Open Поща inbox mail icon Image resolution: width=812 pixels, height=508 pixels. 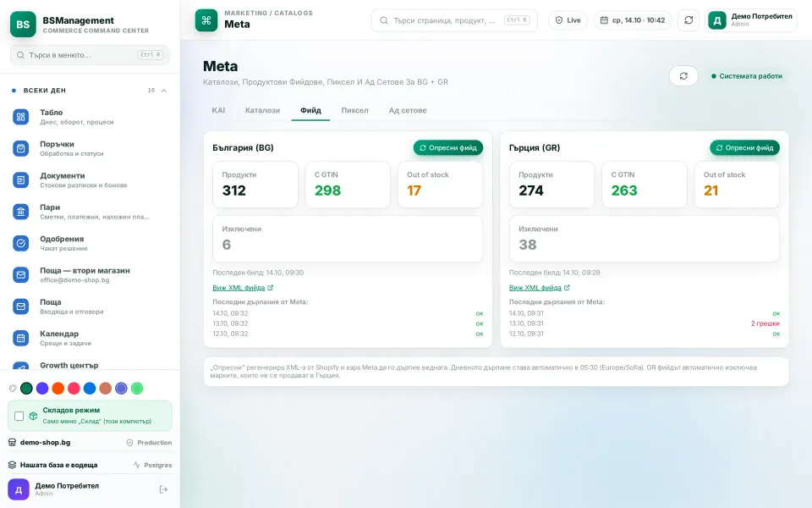tap(20, 306)
